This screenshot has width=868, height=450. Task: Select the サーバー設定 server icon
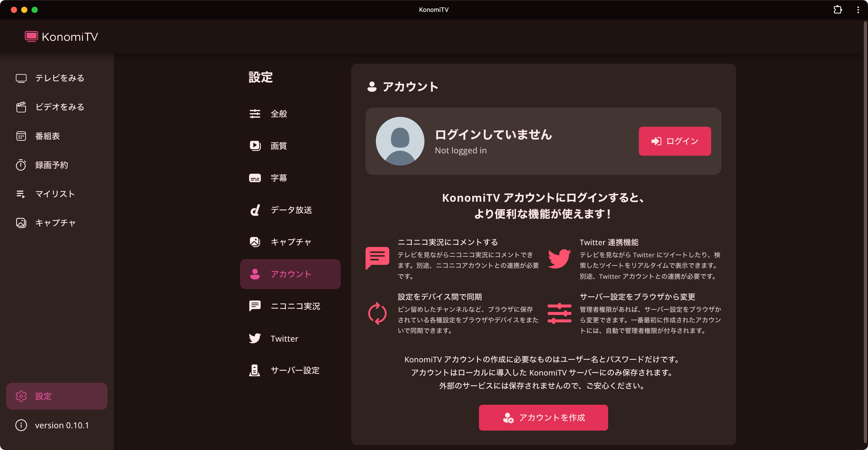pos(254,370)
